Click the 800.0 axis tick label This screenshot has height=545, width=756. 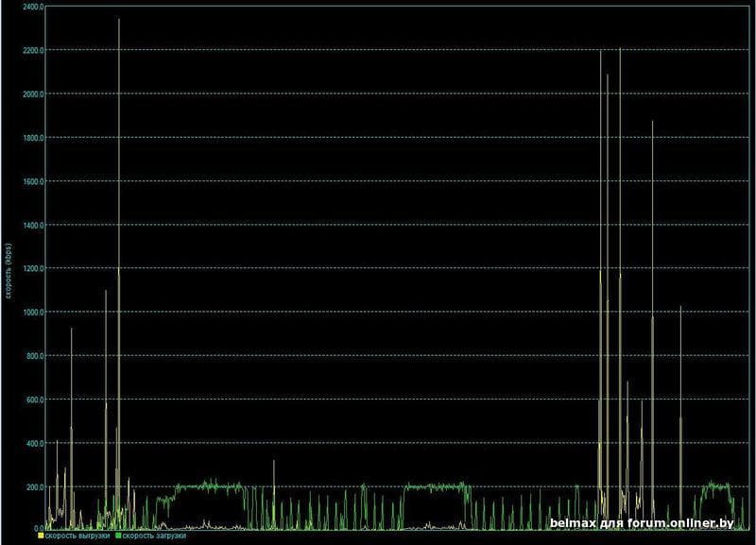tap(34, 356)
